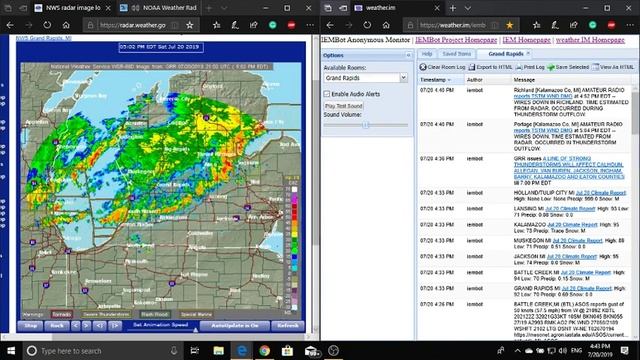
Task: Toggle the Severe Thunderstorm warnings overlay
Action: coord(106,314)
